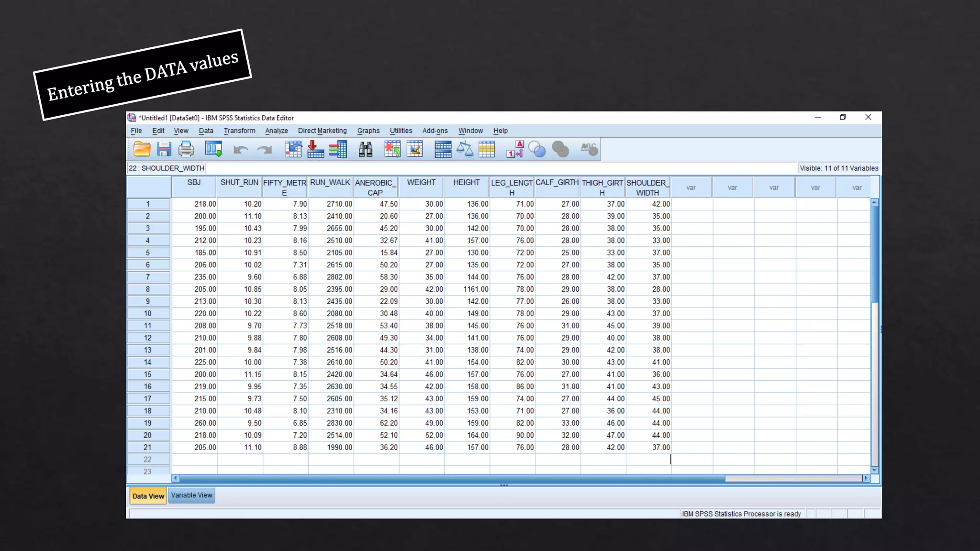The height and width of the screenshot is (551, 980).
Task: Open the Analyze menu
Action: tap(276, 131)
